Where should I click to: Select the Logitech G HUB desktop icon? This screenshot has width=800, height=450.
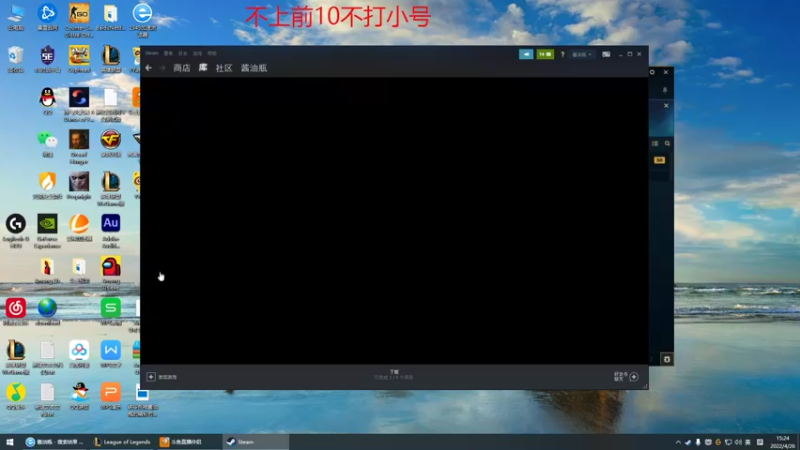click(16, 231)
